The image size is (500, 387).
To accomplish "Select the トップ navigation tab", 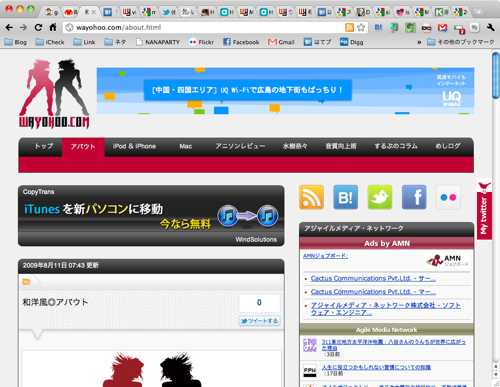I will pyautogui.click(x=44, y=146).
